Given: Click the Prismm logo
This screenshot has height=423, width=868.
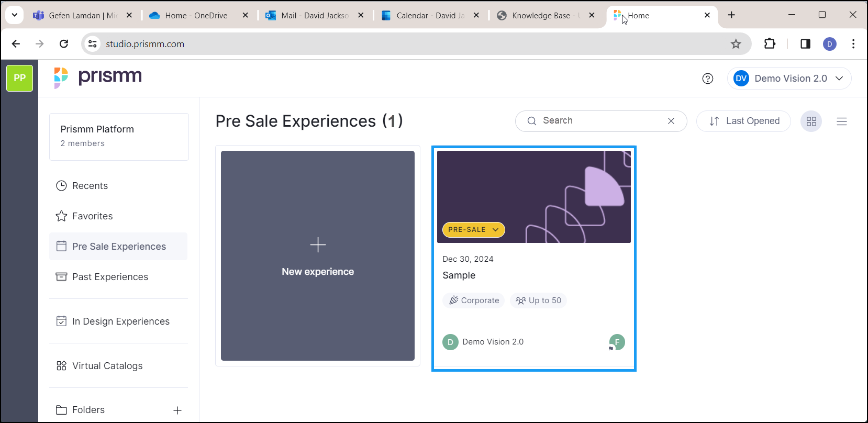Looking at the screenshot, I should [98, 77].
